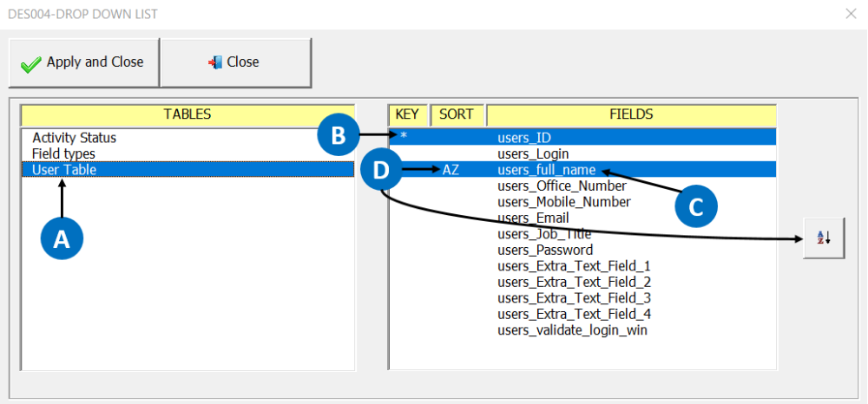Select the users_Mobile_Number field
This screenshot has width=868, height=404.
(x=582, y=202)
